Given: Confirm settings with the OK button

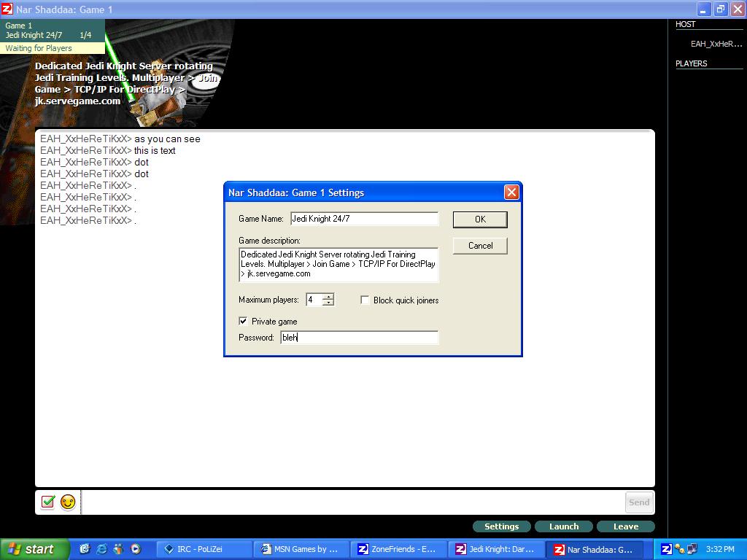Looking at the screenshot, I should pyautogui.click(x=480, y=219).
